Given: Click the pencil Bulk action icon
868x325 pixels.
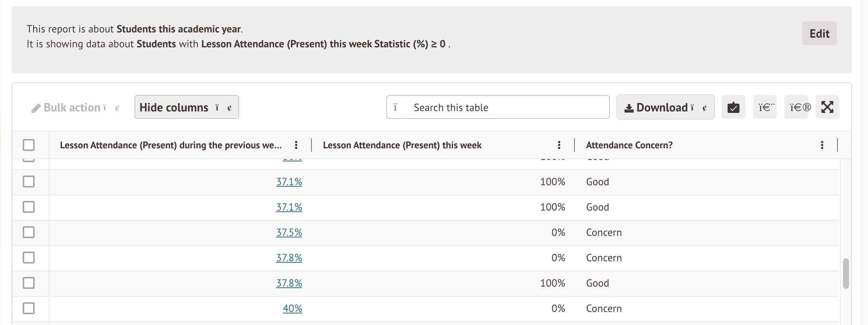Looking at the screenshot, I should coord(36,108).
